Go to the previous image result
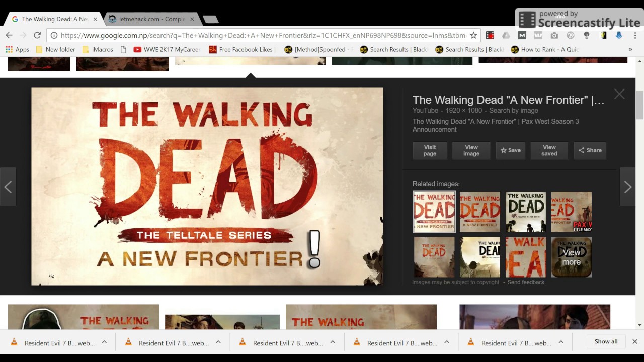This screenshot has width=644, height=362. [8, 187]
